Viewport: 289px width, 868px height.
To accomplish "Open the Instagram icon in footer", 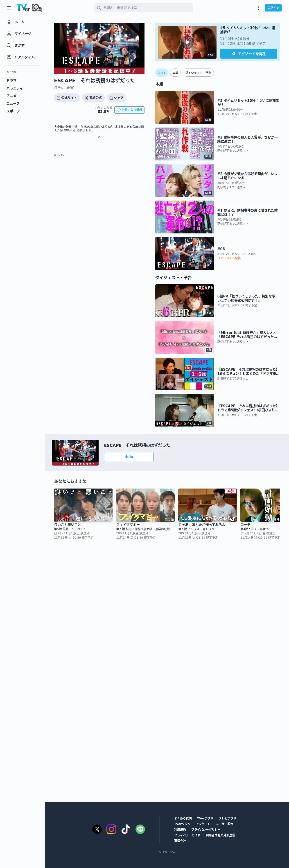I will pyautogui.click(x=111, y=829).
